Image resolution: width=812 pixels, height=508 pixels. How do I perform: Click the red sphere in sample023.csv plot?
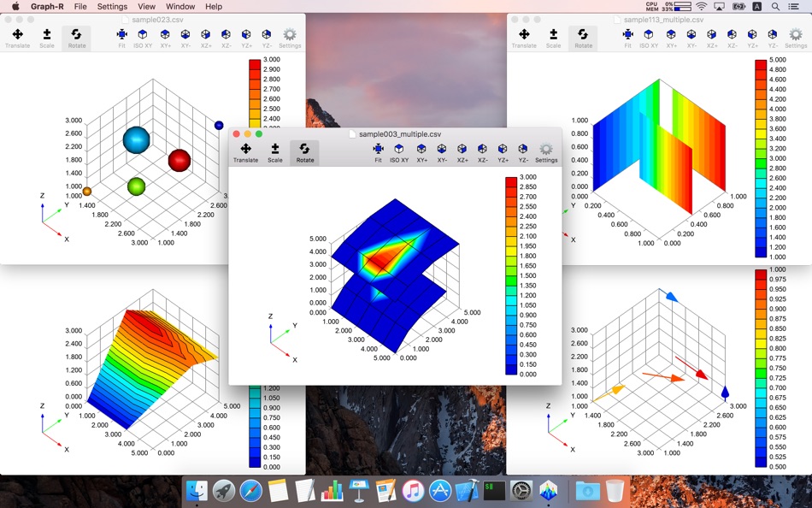coord(179,161)
